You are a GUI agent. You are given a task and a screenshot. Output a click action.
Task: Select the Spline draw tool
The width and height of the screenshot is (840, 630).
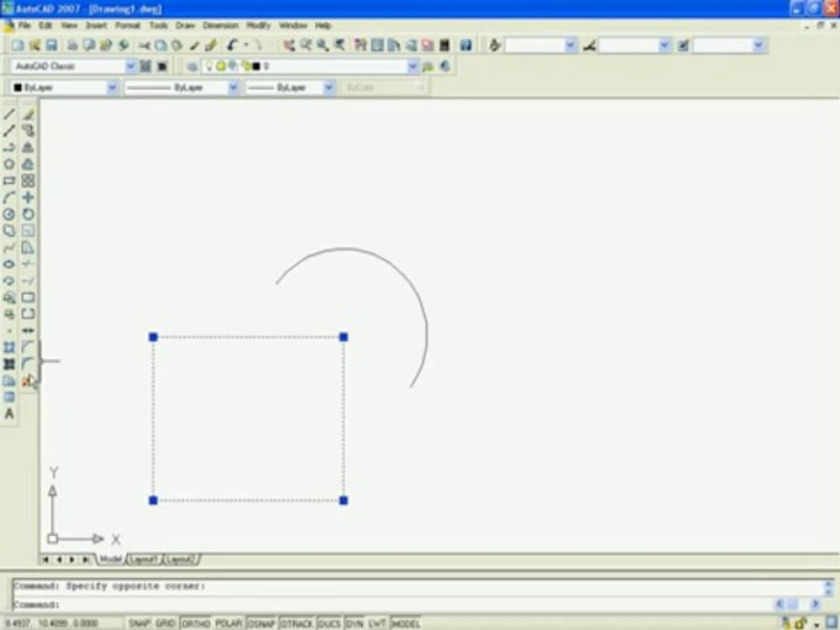(9, 248)
